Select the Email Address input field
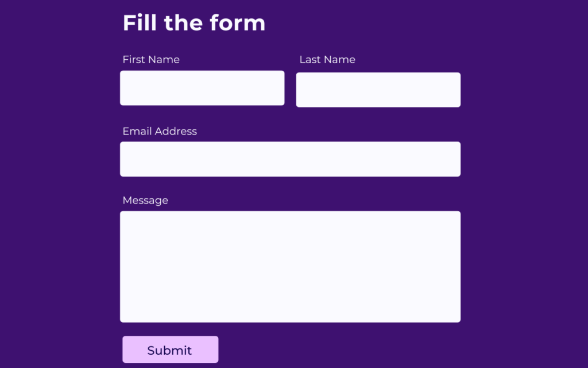This screenshot has height=368, width=588. pyautogui.click(x=290, y=159)
